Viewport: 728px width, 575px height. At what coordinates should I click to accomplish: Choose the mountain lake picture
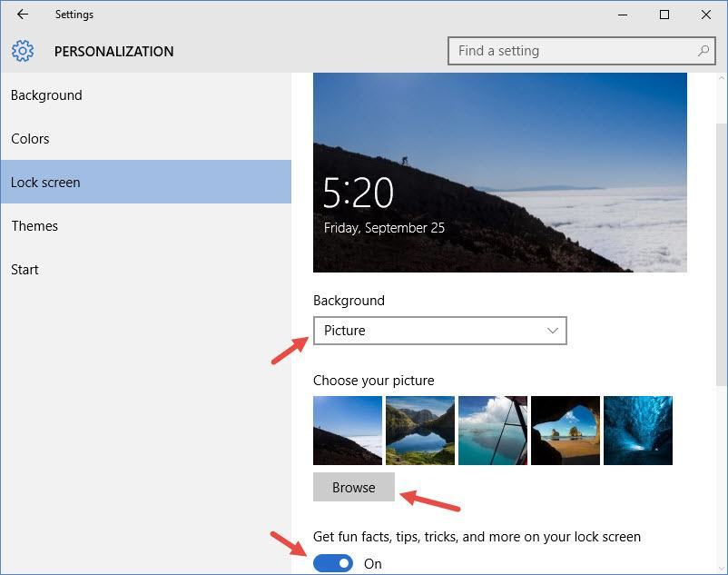(x=419, y=429)
